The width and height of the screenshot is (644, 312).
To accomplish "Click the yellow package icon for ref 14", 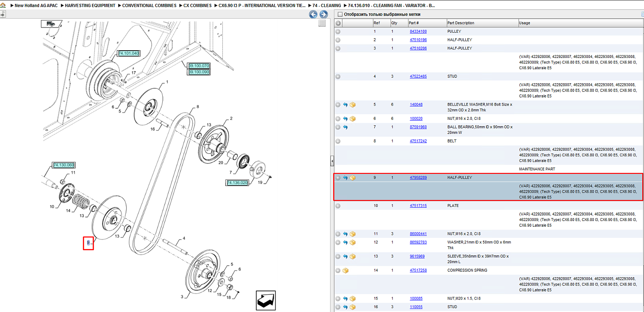I will 346,271.
